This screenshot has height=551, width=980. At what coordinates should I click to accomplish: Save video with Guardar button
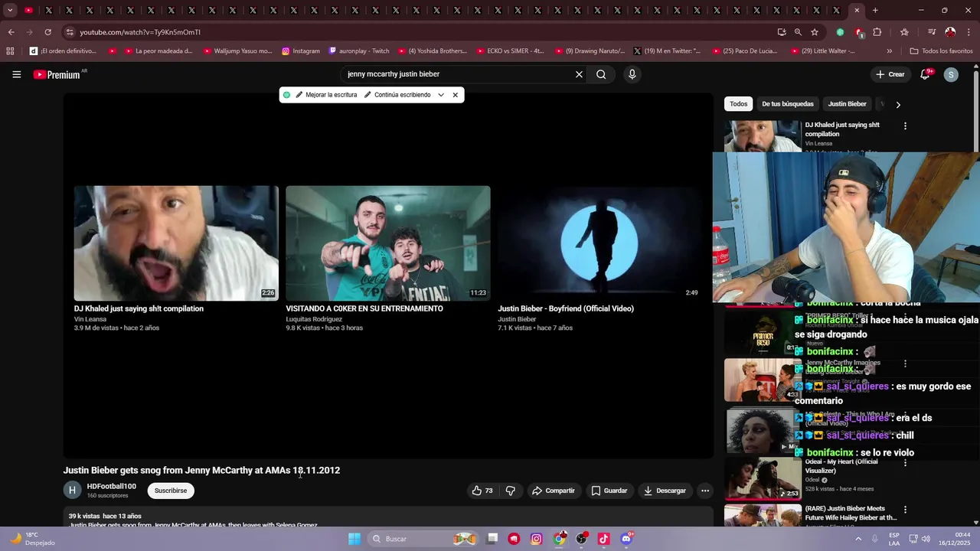tap(609, 491)
